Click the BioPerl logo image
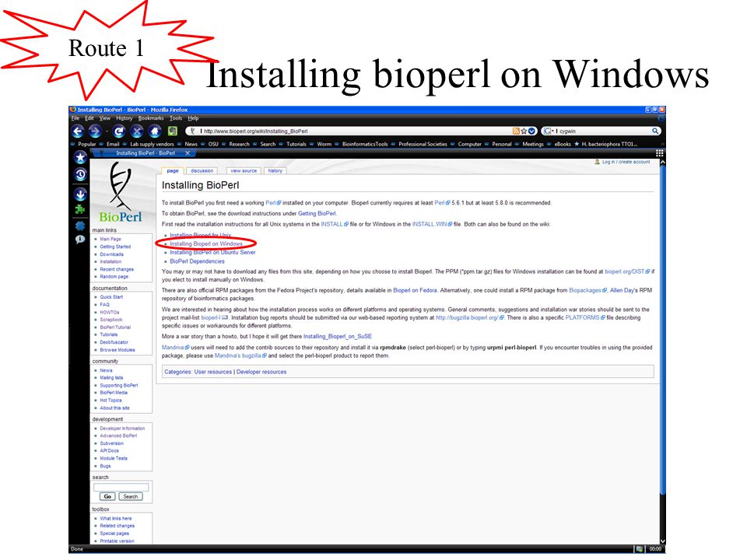Viewport: 747px width, 560px height. click(x=121, y=192)
